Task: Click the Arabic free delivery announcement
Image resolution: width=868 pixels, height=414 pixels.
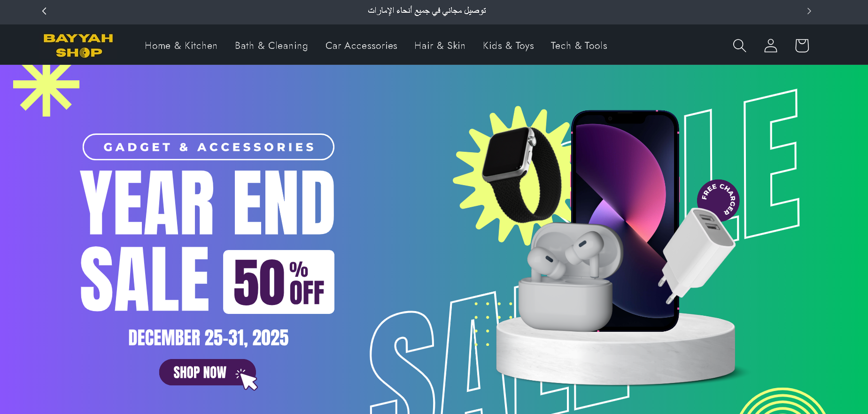Action: [427, 11]
